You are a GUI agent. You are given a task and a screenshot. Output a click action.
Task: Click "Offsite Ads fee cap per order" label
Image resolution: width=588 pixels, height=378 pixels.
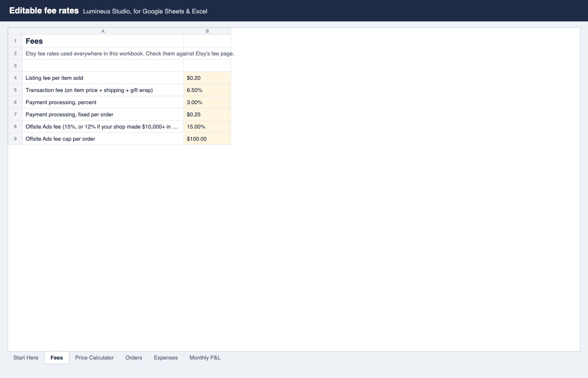point(103,139)
